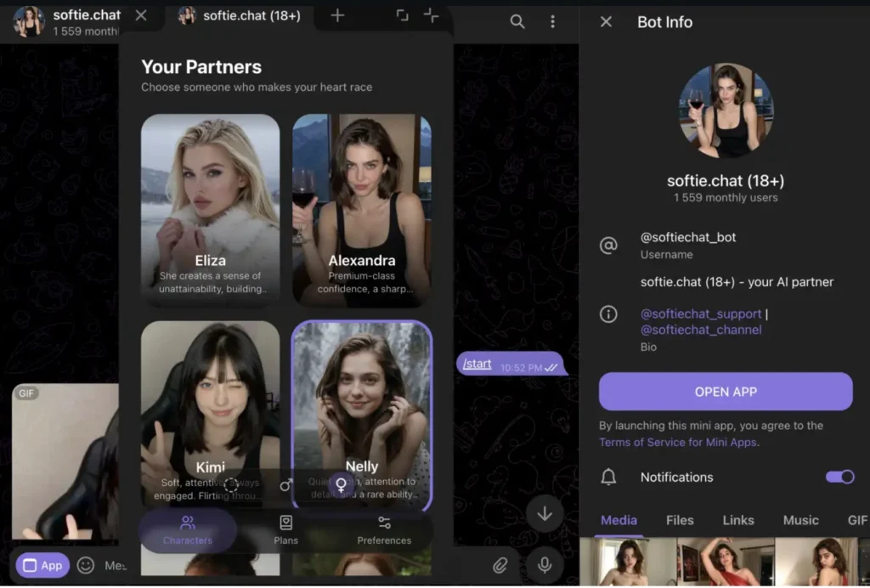Select the softie.chat (18+) tab
Viewport: 870px width, 588px height.
(240, 15)
